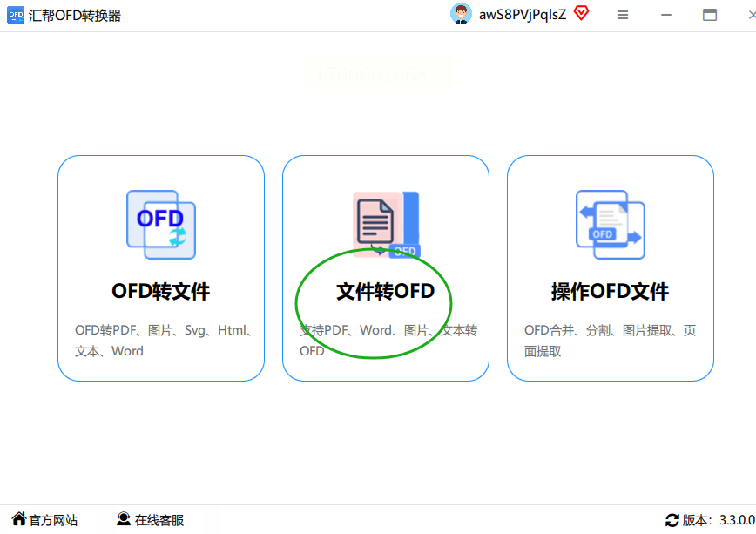The image size is (756, 534).
Task: Click description 'OFD转PDF、图片、Svg、Html、文本、Word'
Action: coord(164,341)
